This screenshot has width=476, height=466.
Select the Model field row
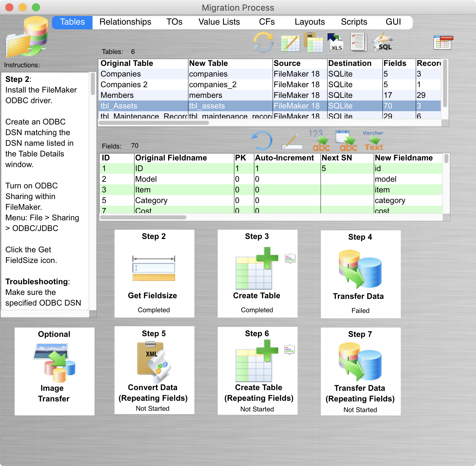click(271, 179)
